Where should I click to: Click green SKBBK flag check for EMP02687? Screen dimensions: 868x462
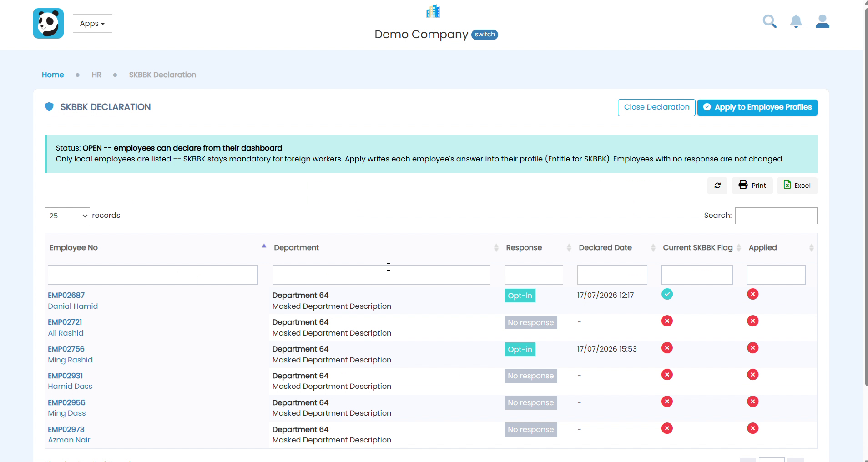[667, 294]
